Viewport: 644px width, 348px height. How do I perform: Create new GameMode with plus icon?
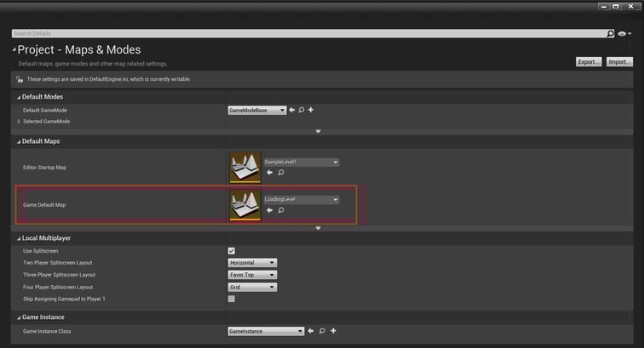[311, 110]
